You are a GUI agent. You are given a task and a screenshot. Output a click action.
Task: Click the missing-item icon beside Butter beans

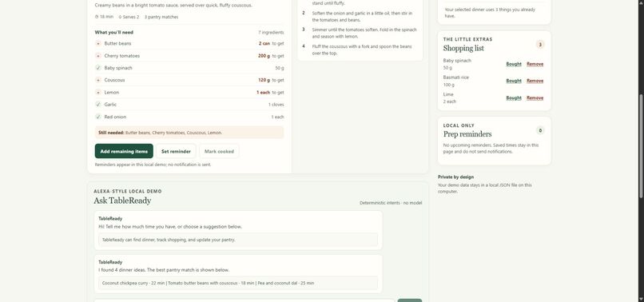coord(98,43)
